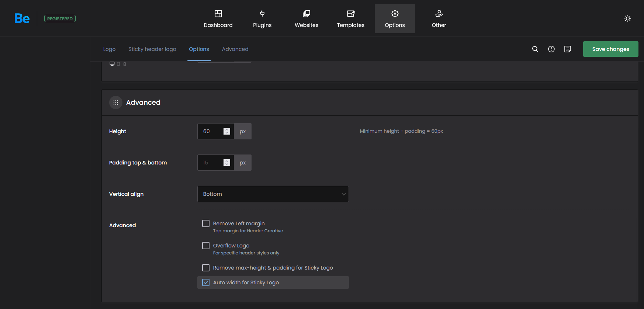This screenshot has width=644, height=309.
Task: Open the Plugins section
Action: [x=262, y=18]
